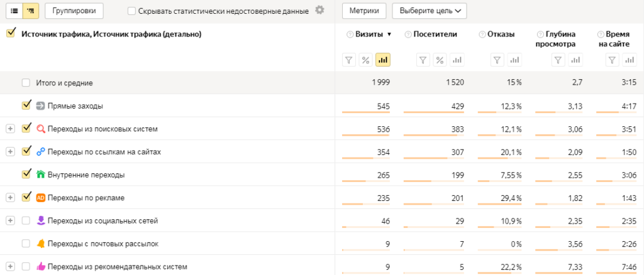The image size is (644, 275).
Task: Switch to tree list view icon
Action: pyautogui.click(x=30, y=11)
